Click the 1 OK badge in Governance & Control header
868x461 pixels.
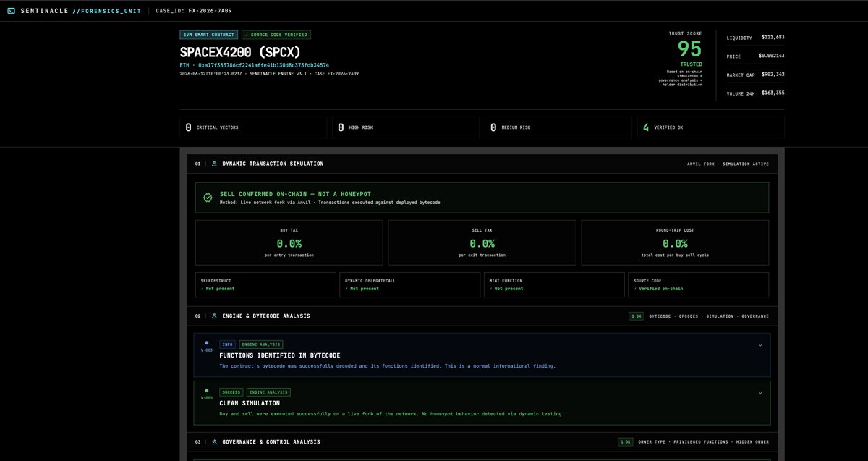[626, 441]
